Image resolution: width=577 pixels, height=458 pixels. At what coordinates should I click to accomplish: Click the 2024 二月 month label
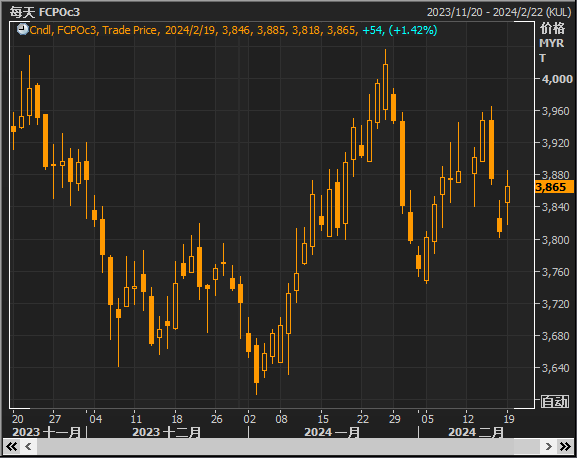coord(475,432)
